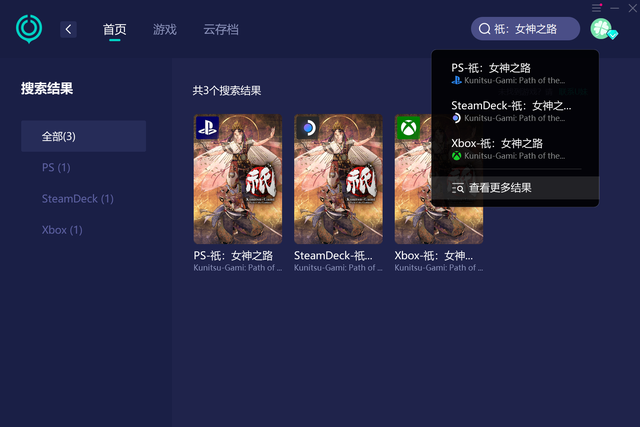The width and height of the screenshot is (640, 427).
Task: Click in the search box text 祇：女神之路
Action: [526, 29]
